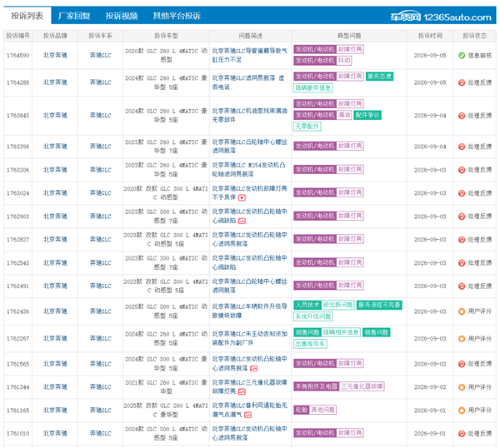Click red status icon for complaint 1761565
This screenshot has height=448, width=500.
click(x=462, y=363)
